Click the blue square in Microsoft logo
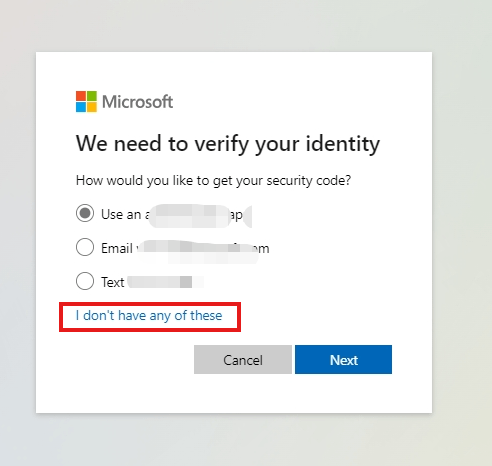Viewport: 492px width, 466px height. click(x=81, y=107)
